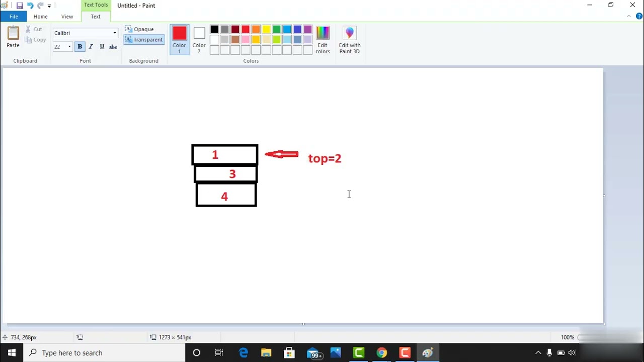Viewport: 644px width, 362px height.
Task: Set text background to Opaque
Action: pos(140,29)
